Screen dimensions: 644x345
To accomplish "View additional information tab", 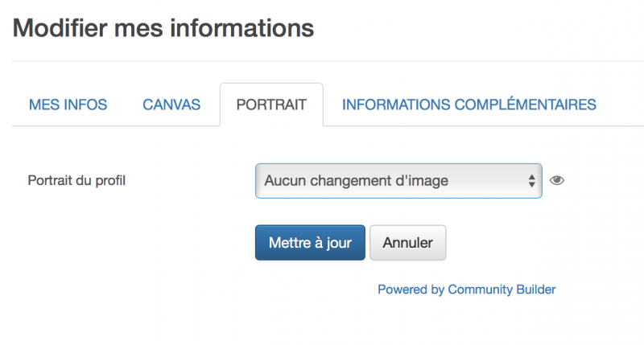I will click(469, 105).
